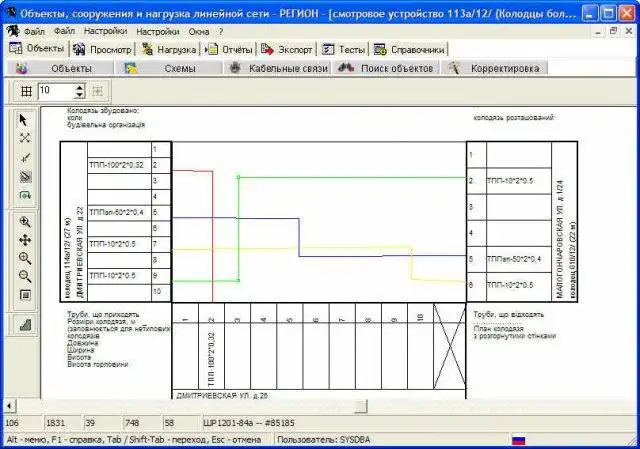Click ТПП-10*2*0.5 in left table row 9
The height and width of the screenshot is (449, 640).
[x=112, y=276]
